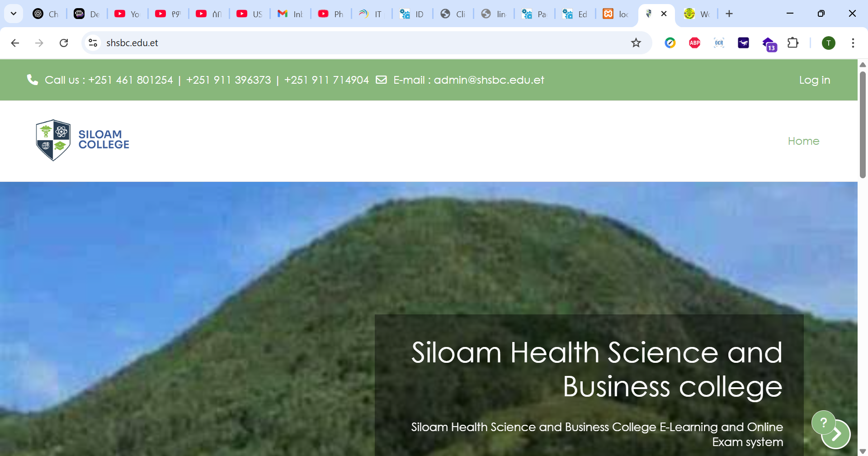Open the Adblock Plus extension
The image size is (868, 456).
point(694,43)
